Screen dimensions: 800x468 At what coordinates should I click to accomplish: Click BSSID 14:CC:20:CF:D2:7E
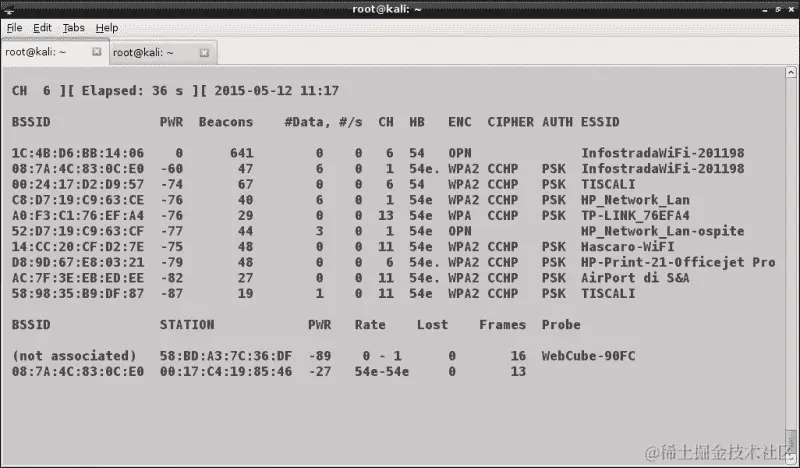pos(78,247)
